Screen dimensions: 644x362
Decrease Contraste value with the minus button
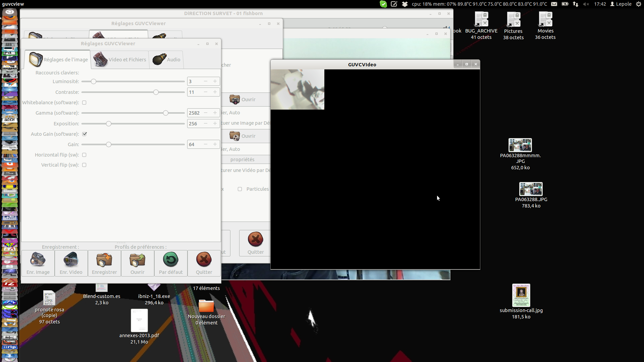click(x=206, y=92)
